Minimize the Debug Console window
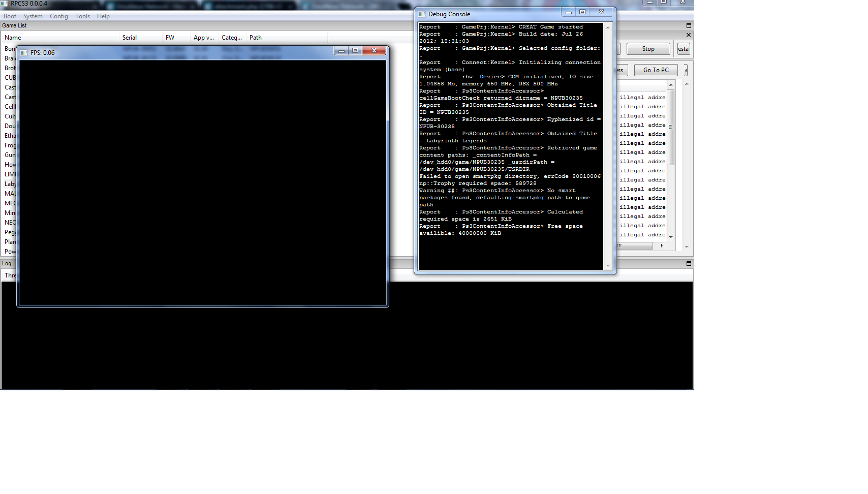This screenshot has height=494, width=868. (569, 12)
